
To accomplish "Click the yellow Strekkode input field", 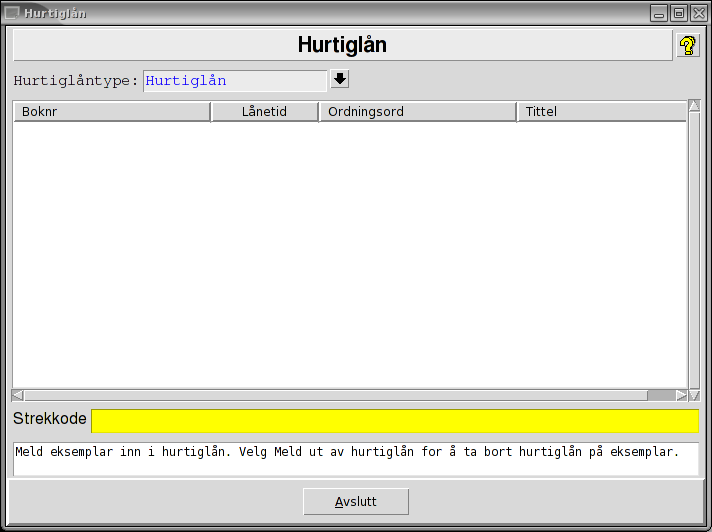I will tap(395, 420).
